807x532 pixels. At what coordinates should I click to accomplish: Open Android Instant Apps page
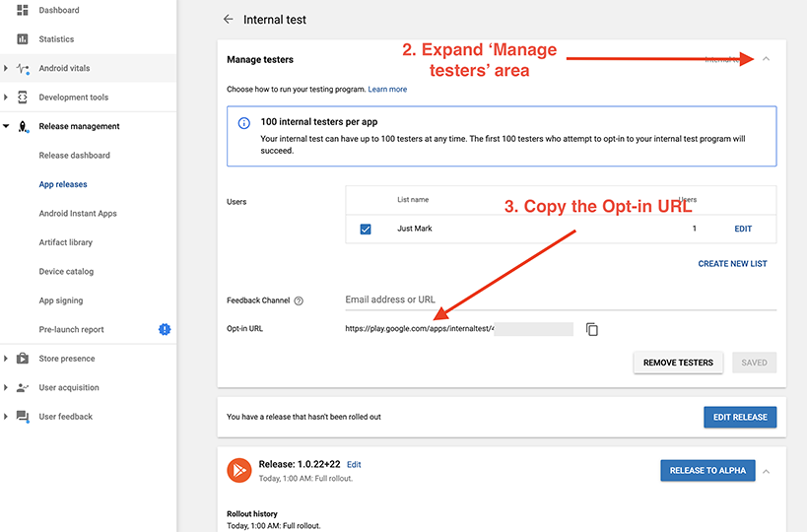pos(78,214)
